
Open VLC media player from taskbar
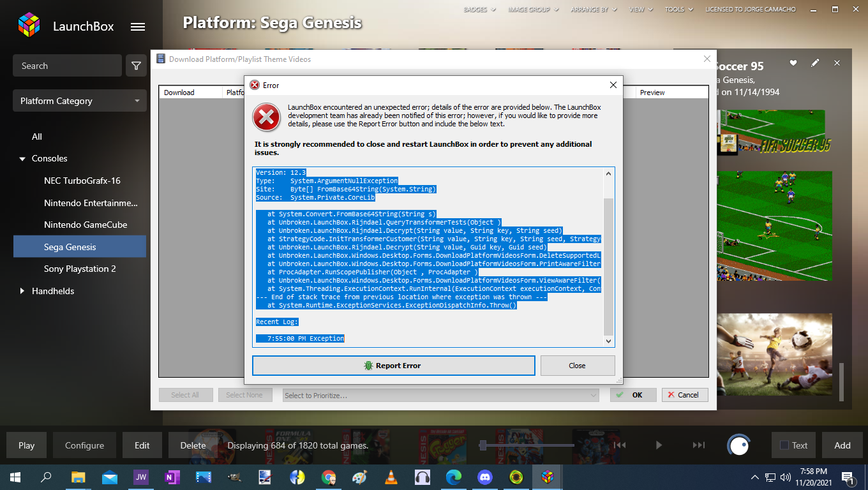[391, 477]
